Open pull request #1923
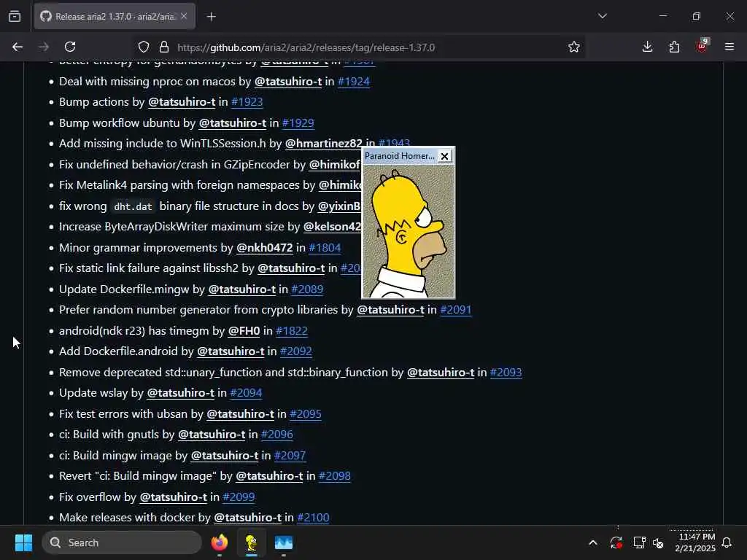Viewport: 747px width, 560px height. [247, 102]
